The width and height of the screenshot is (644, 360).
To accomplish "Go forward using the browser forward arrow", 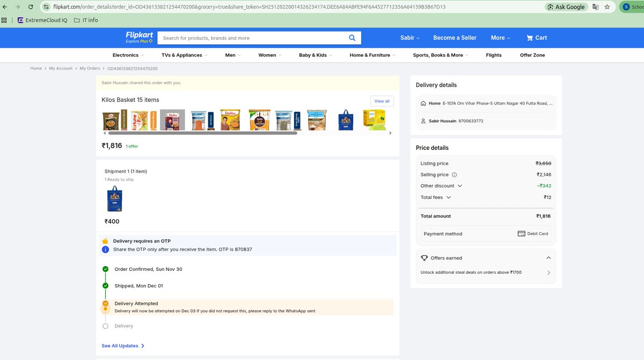I will tap(17, 7).
